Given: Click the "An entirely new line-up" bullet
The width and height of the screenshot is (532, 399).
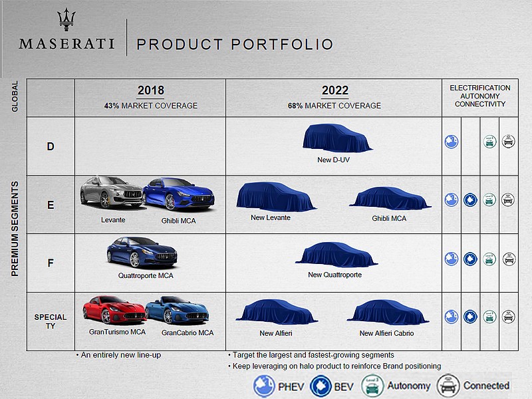Looking at the screenshot, I should (118, 355).
